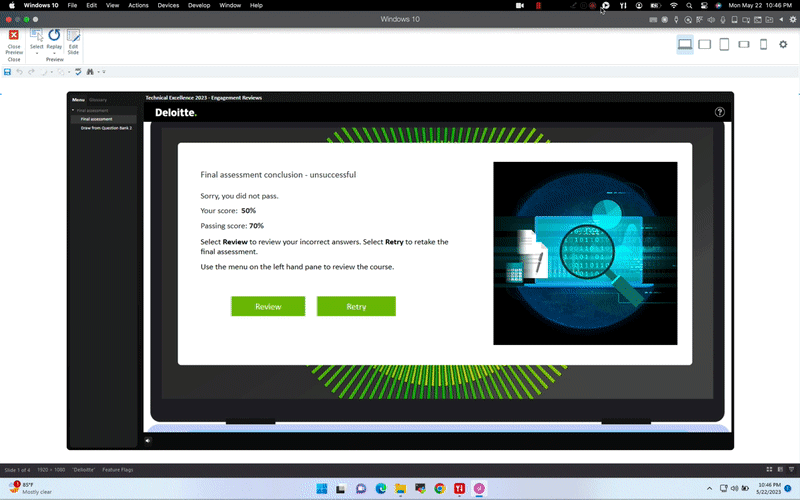Image resolution: width=800 pixels, height=500 pixels.
Task: Open the Edit menu in the menu bar
Action: tap(91, 5)
